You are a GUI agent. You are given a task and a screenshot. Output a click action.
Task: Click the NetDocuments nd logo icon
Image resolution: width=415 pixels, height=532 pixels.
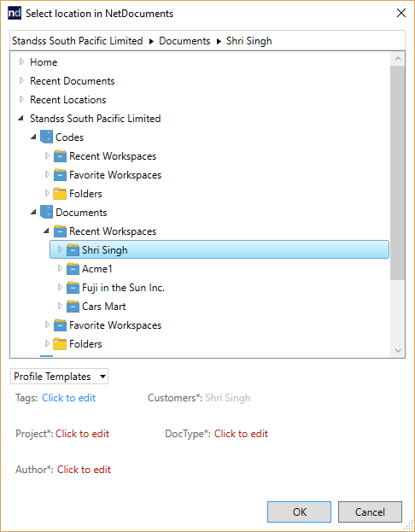(x=15, y=14)
